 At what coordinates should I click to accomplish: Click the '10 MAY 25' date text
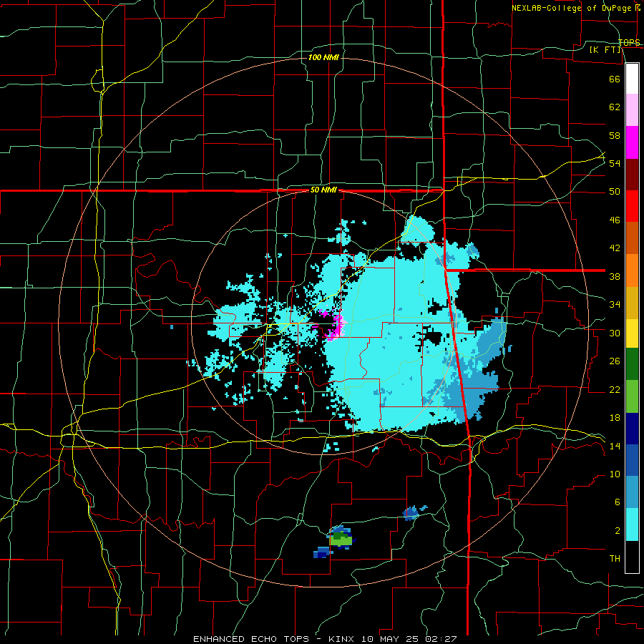[391, 639]
